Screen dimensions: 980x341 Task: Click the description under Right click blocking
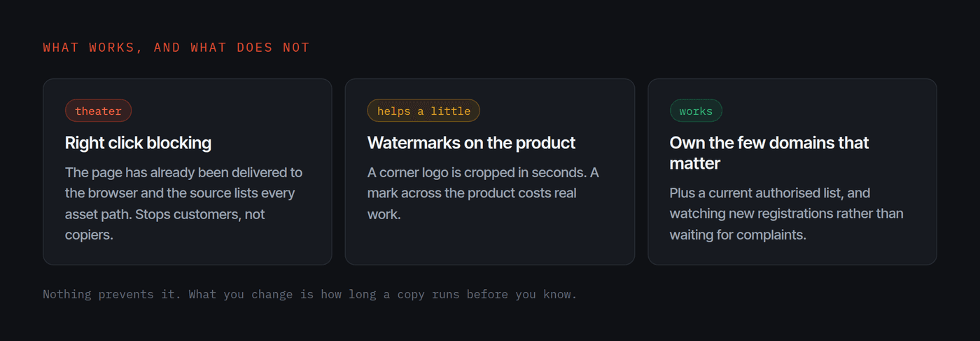click(x=184, y=203)
